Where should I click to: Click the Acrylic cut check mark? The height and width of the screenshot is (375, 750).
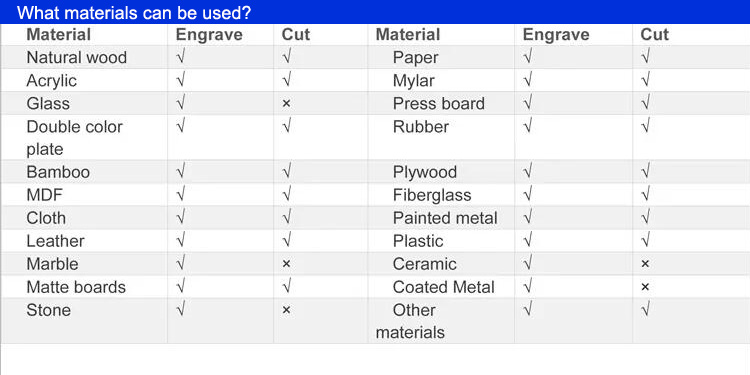point(287,80)
